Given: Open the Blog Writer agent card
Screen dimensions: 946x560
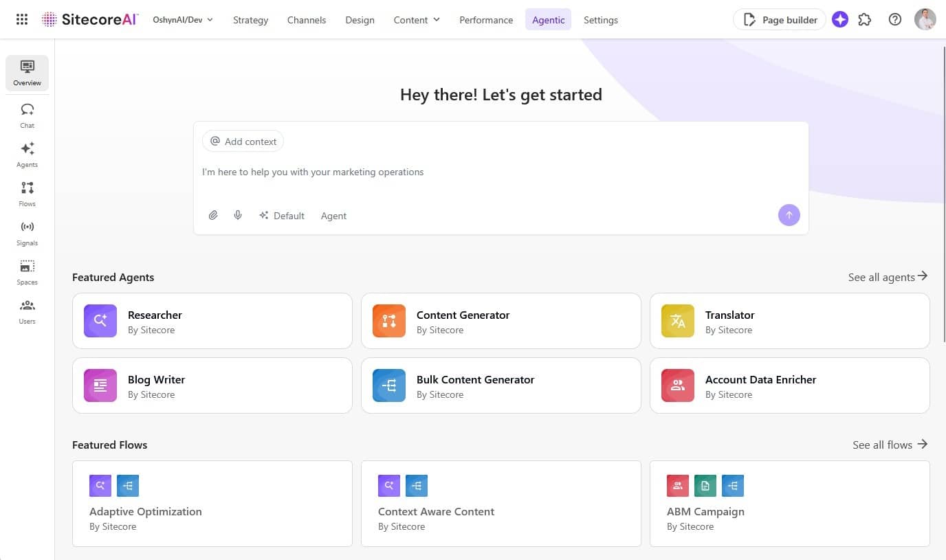Looking at the screenshot, I should [x=212, y=385].
